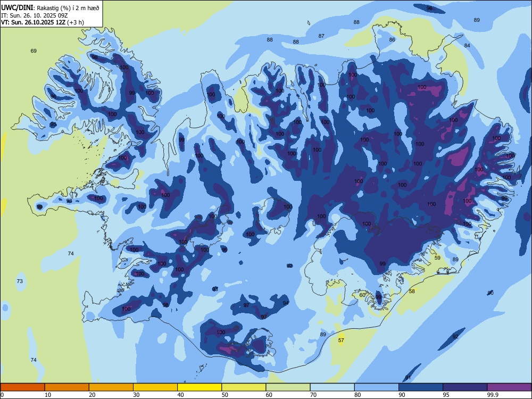The image size is (532, 399).
Task: Click the humidity value 84 in the northeast
Action: 467,45
